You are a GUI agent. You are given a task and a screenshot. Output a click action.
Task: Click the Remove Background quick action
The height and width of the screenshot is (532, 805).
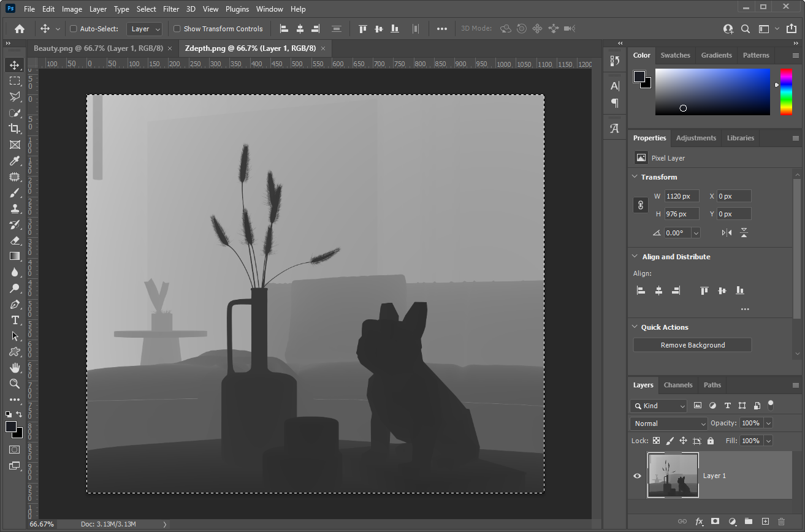(692, 344)
